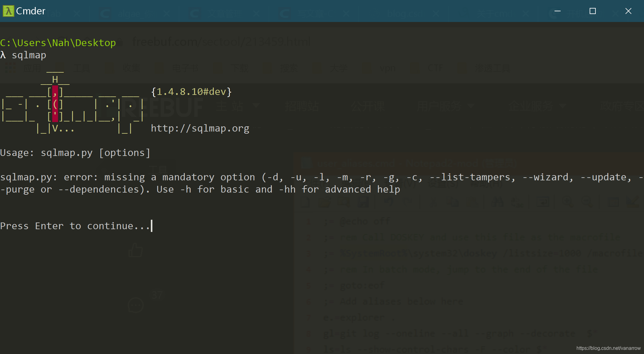Screen dimensions: 644x354
Task: Click the http://sqlmap.org URL
Action: pos(200,128)
